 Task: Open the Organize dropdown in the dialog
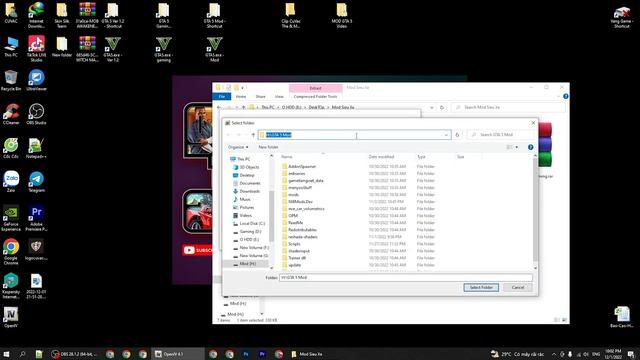point(238,147)
